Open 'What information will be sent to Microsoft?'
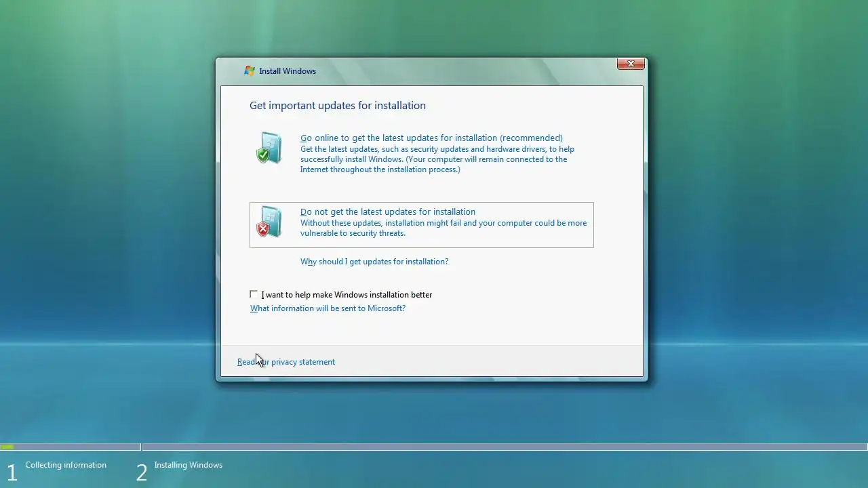 [328, 308]
